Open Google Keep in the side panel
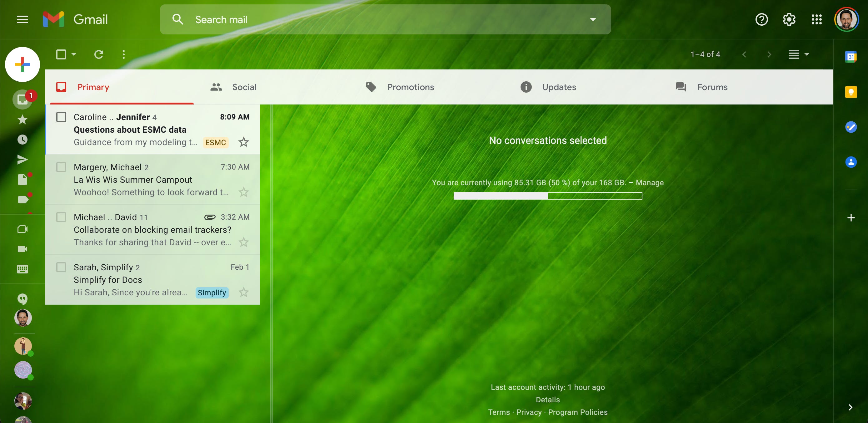 point(851,92)
